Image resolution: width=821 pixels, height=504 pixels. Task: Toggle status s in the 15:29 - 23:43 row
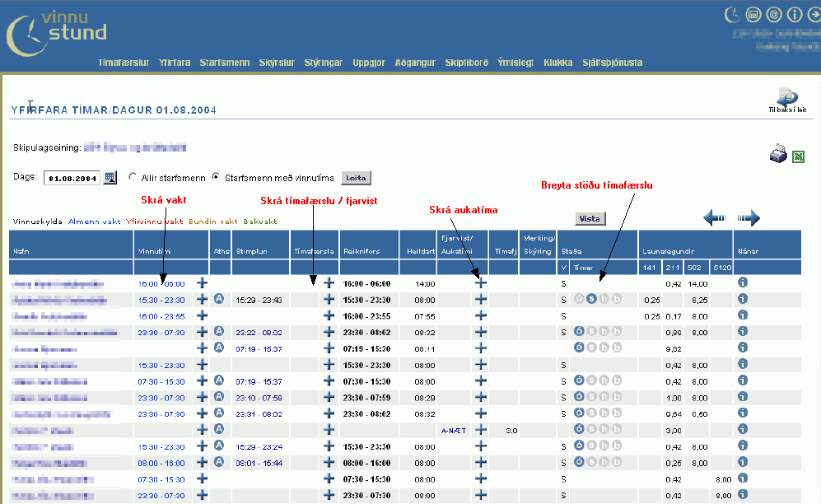[x=592, y=299]
